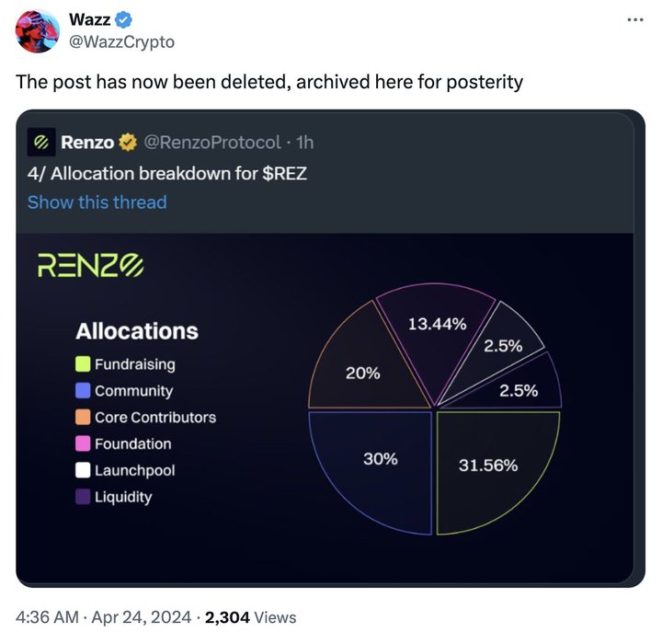Screen dimensions: 662x644
Task: Click the blue Community legend swatch
Action: pyautogui.click(x=83, y=391)
